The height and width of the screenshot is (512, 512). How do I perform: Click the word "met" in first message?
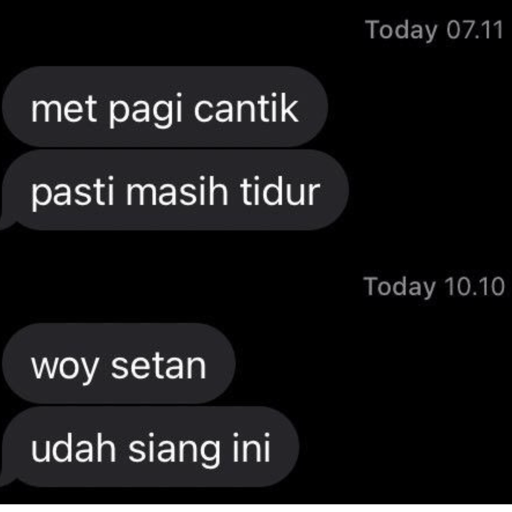pyautogui.click(x=64, y=109)
